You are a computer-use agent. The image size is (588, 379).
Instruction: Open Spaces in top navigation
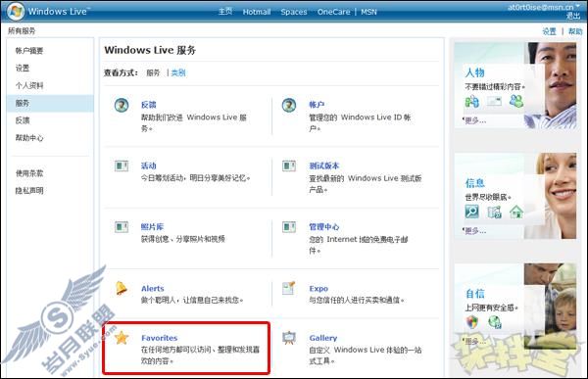pyautogui.click(x=294, y=12)
